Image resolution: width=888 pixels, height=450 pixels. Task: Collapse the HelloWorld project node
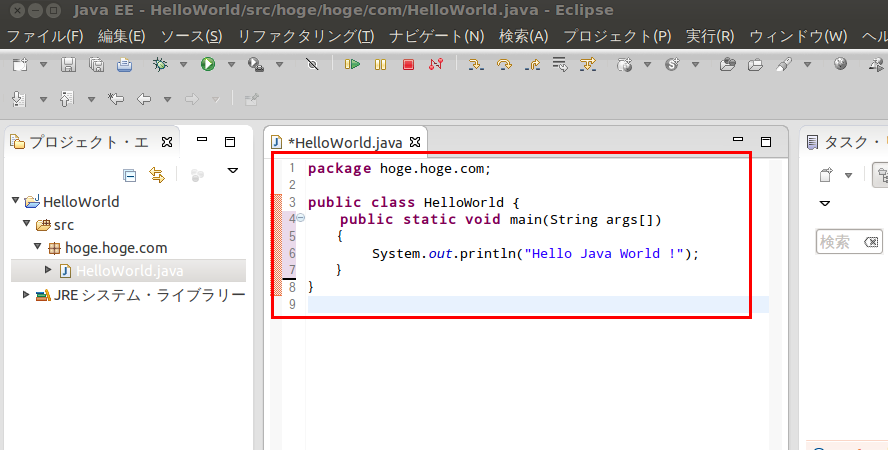coord(16,200)
